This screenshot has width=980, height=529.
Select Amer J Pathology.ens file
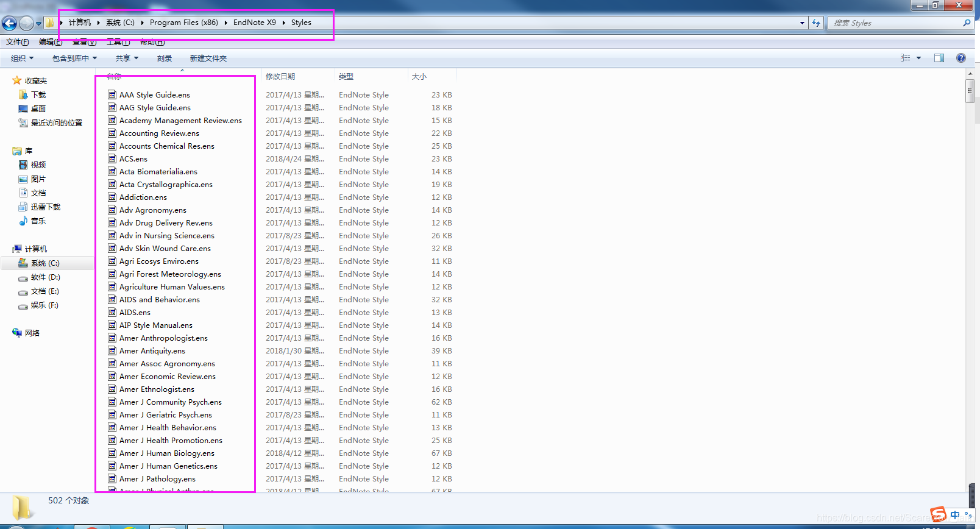(x=157, y=478)
